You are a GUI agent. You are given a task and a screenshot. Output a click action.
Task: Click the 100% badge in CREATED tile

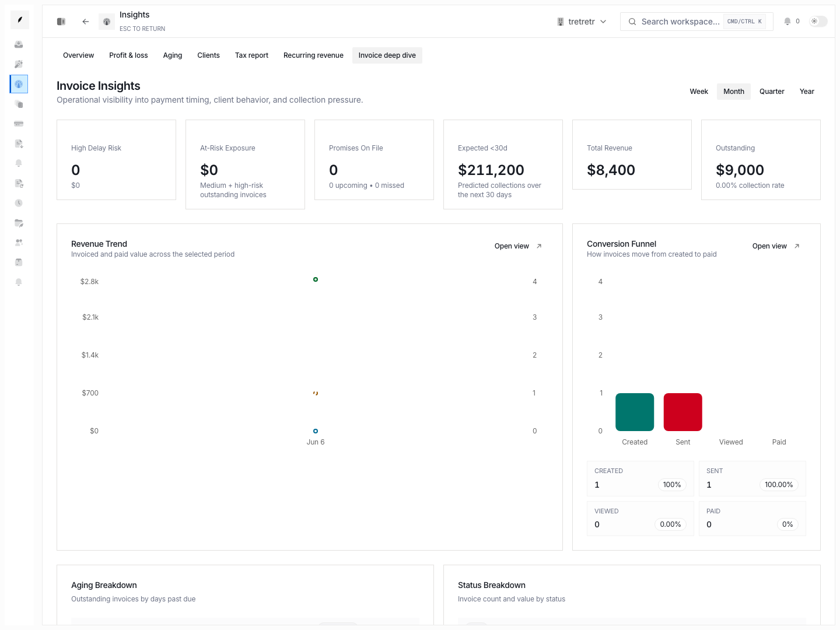[x=672, y=485]
